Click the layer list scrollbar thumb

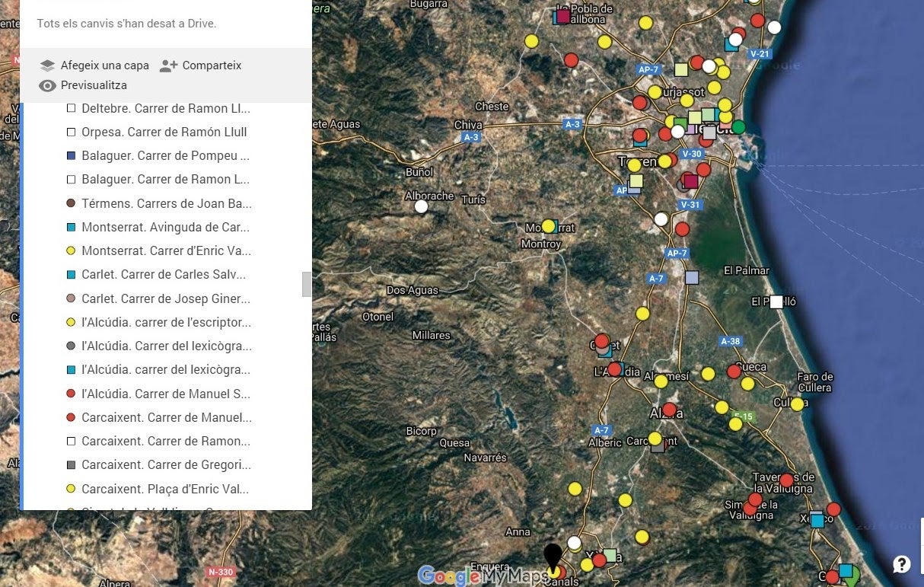pos(307,284)
